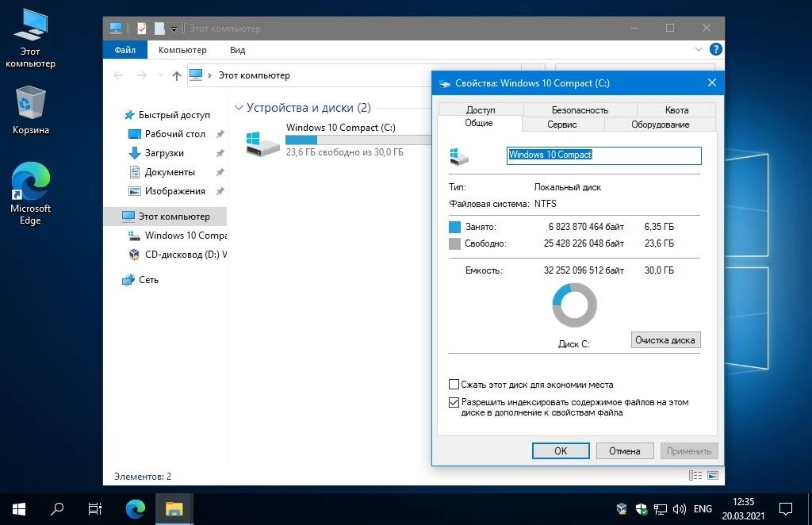The image size is (812, 525).
Task: Select Загрузки in the navigation pane
Action: click(x=164, y=153)
